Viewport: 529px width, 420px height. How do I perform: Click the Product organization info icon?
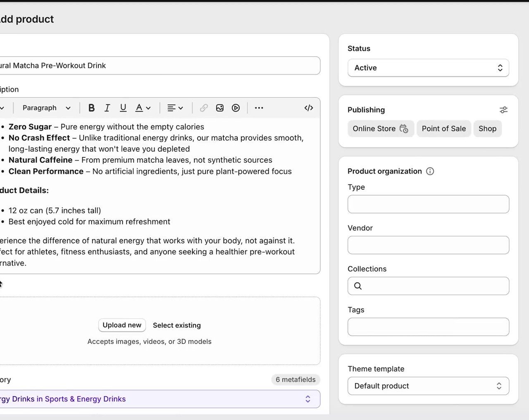click(430, 171)
